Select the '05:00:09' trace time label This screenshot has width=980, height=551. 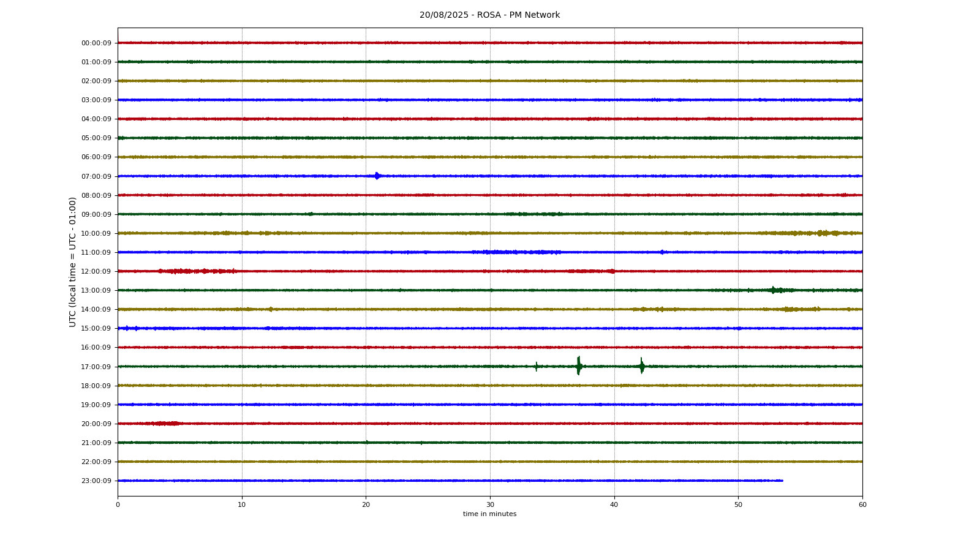(x=96, y=138)
